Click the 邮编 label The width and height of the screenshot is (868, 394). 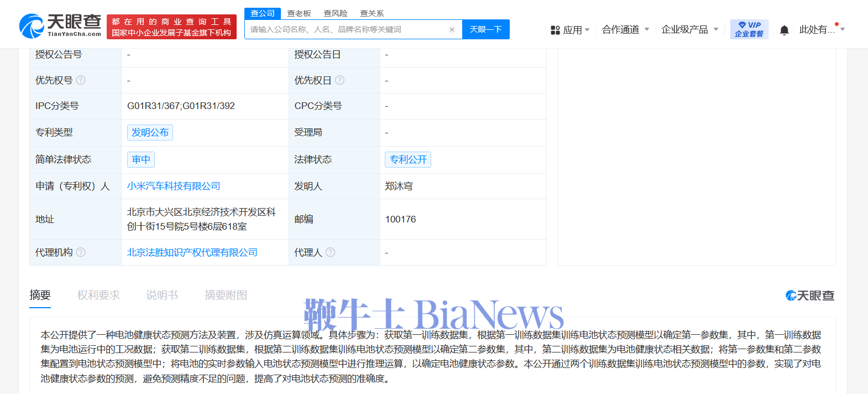[x=304, y=220]
